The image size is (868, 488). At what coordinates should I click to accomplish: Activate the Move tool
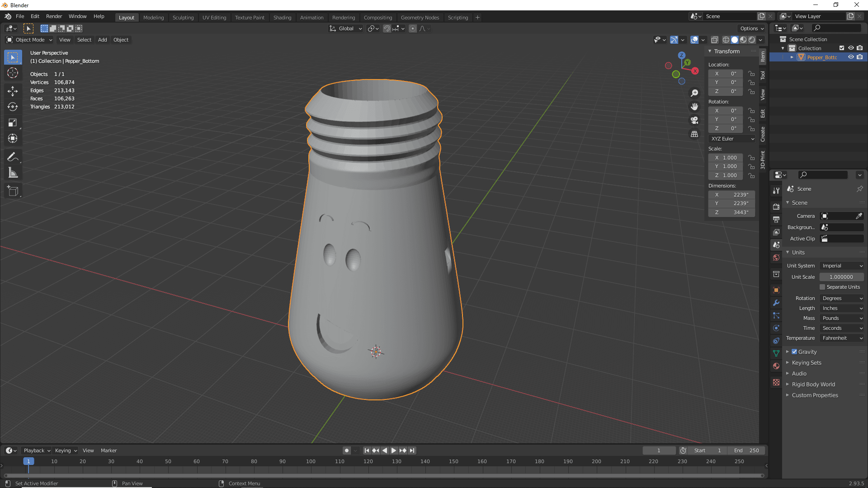(x=13, y=91)
